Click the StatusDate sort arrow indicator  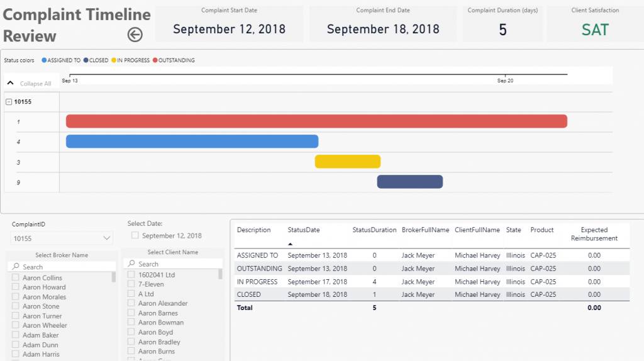pos(291,243)
